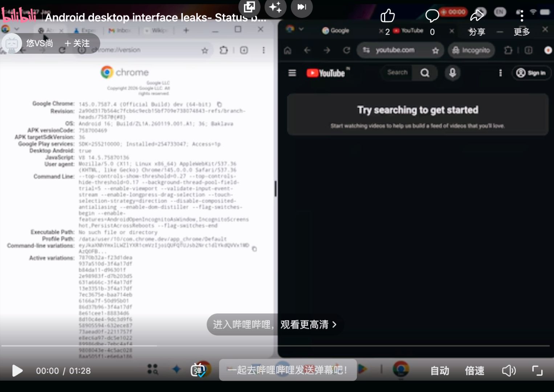Screen dimensions: 554x392
Task: Open the tab search chevron in the incognito window
Action: coord(301,29)
